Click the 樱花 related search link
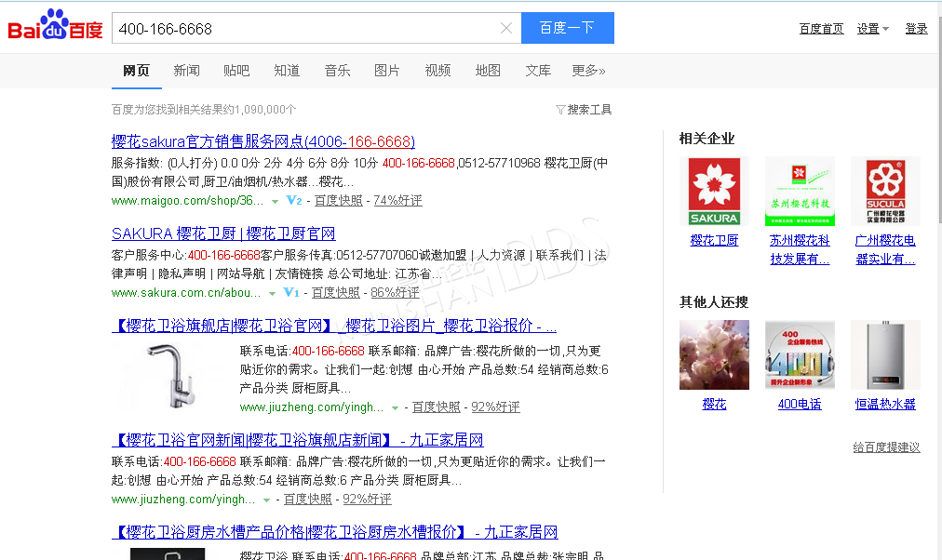This screenshot has height=560, width=942. 714,405
